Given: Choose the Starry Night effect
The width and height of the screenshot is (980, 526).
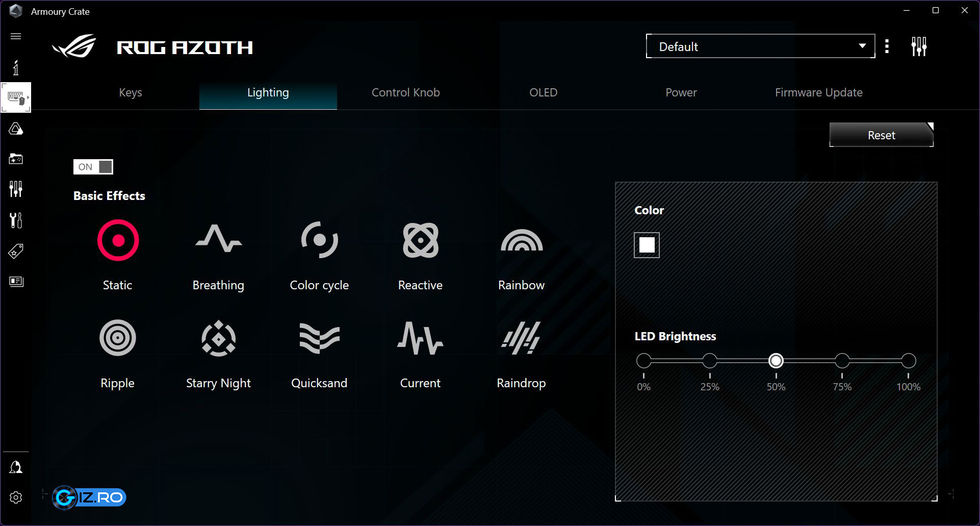Looking at the screenshot, I should tap(218, 338).
